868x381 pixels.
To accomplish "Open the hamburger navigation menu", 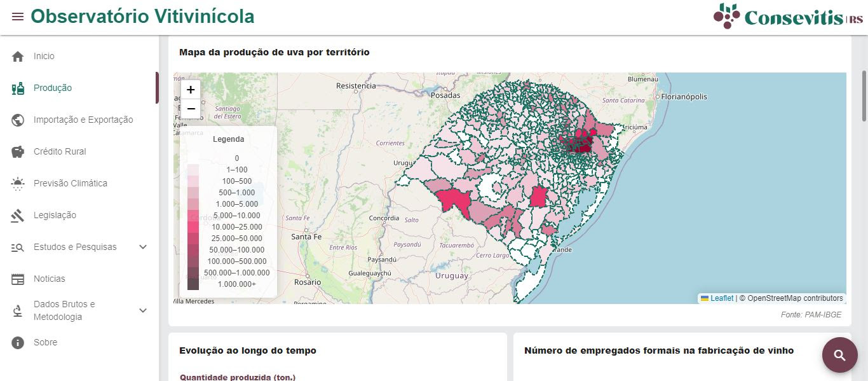I will (x=18, y=17).
